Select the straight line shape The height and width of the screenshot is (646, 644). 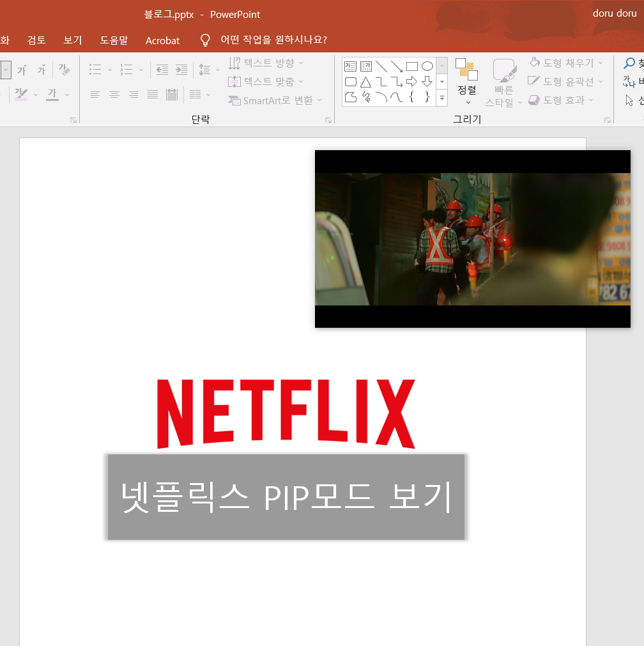[381, 66]
